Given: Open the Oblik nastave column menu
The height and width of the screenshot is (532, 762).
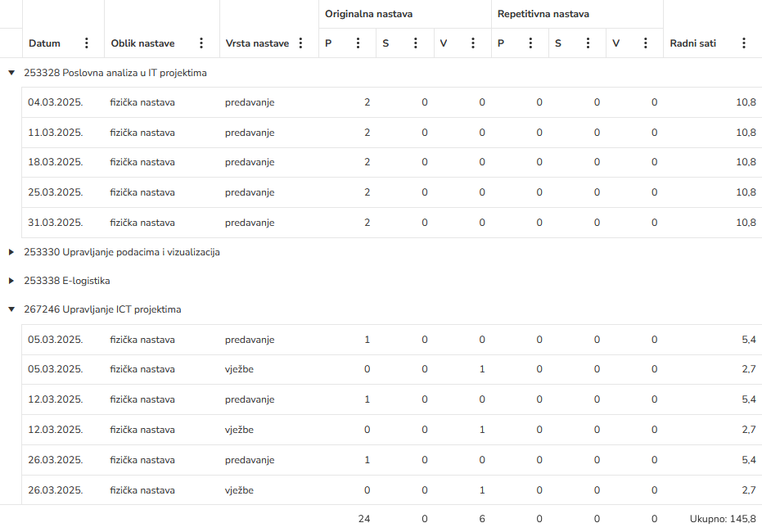Looking at the screenshot, I should (201, 43).
